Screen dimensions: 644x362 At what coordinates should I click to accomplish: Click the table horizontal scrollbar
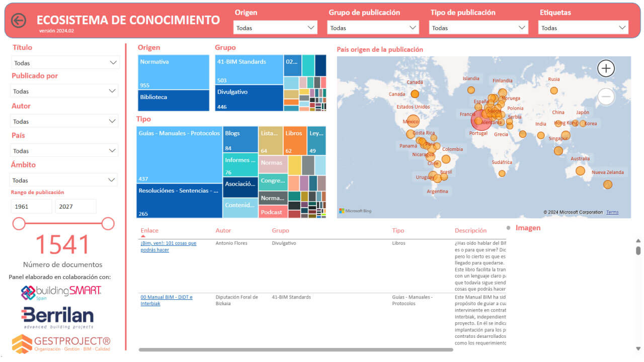[x=296, y=349]
